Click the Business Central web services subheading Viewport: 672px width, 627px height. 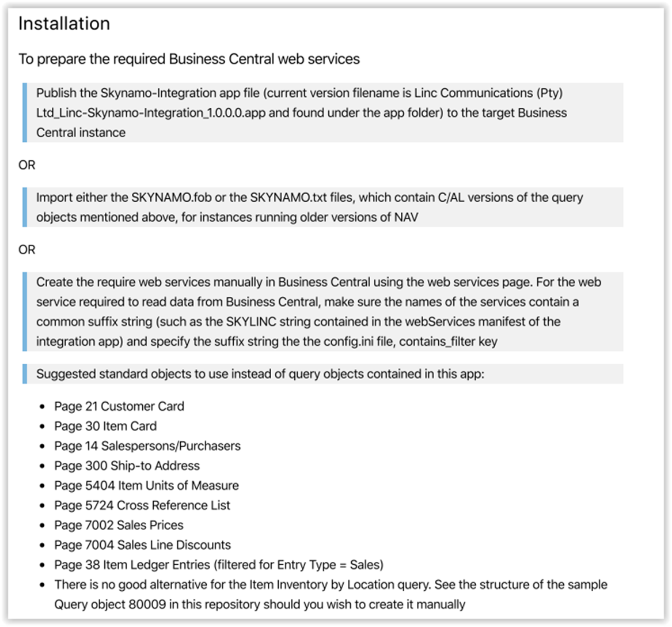pyautogui.click(x=189, y=59)
